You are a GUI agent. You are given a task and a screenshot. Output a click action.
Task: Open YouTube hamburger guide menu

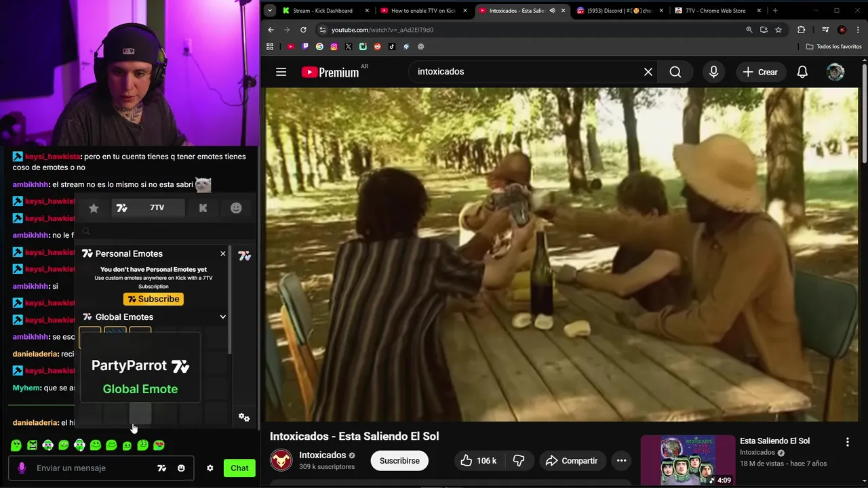point(281,72)
